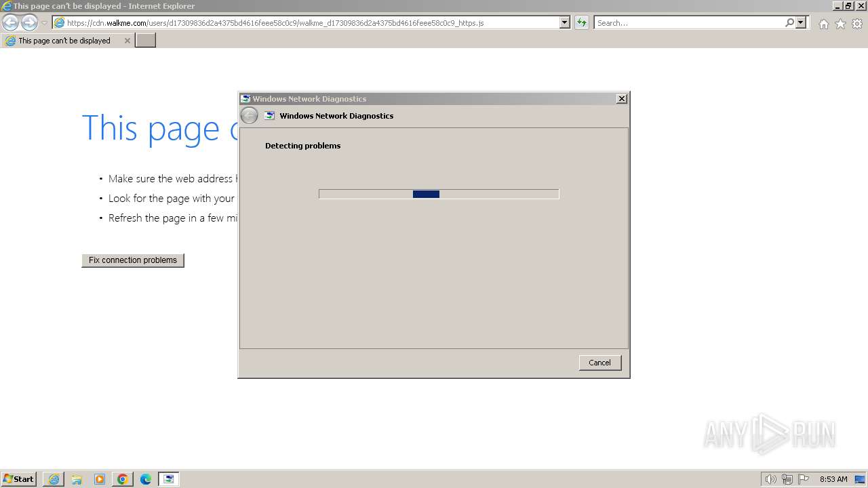The width and height of the screenshot is (868, 488).
Task: Click the Detecting problems progress bar
Action: [x=439, y=194]
